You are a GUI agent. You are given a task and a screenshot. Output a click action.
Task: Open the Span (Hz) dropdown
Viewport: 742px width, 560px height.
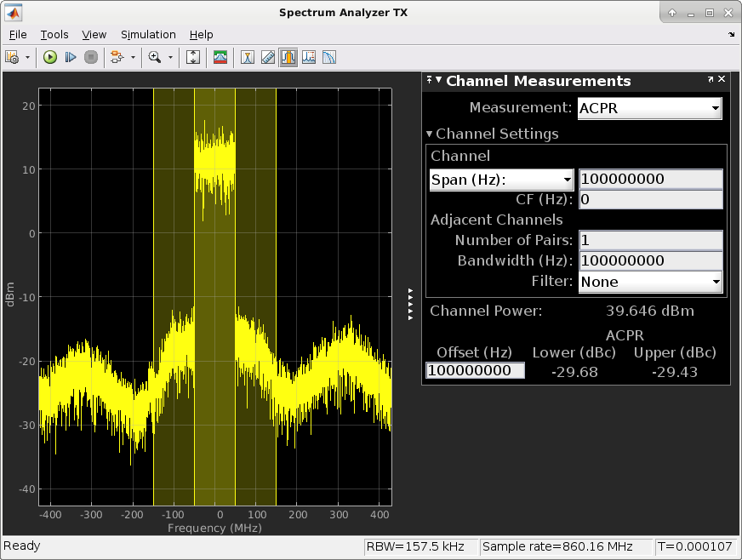pyautogui.click(x=501, y=180)
